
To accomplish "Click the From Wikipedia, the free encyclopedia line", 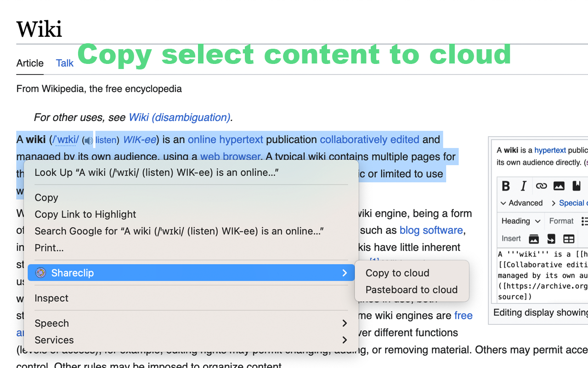I will click(x=99, y=89).
